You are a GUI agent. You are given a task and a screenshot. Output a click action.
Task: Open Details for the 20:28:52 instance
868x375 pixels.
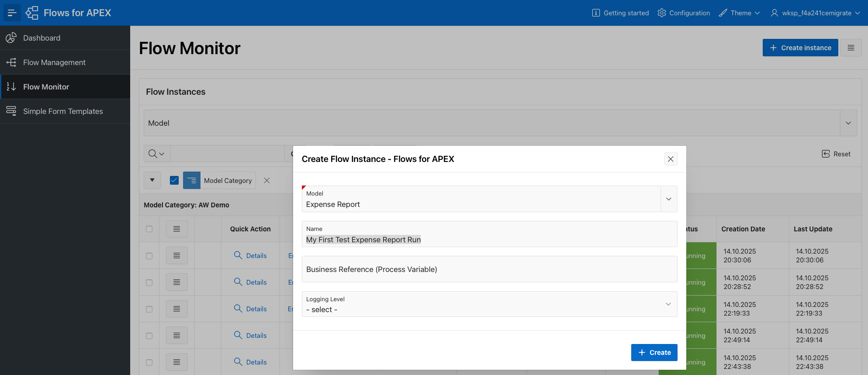(x=250, y=282)
